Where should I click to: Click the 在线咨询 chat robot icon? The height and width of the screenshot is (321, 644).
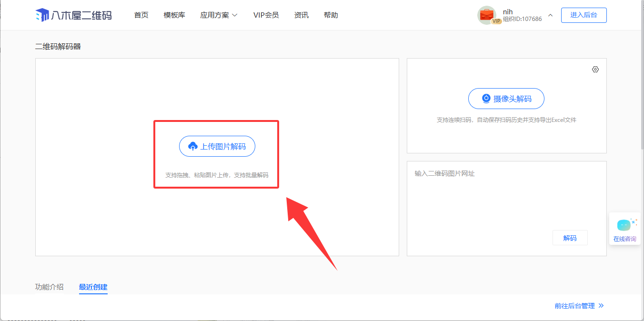point(624,225)
